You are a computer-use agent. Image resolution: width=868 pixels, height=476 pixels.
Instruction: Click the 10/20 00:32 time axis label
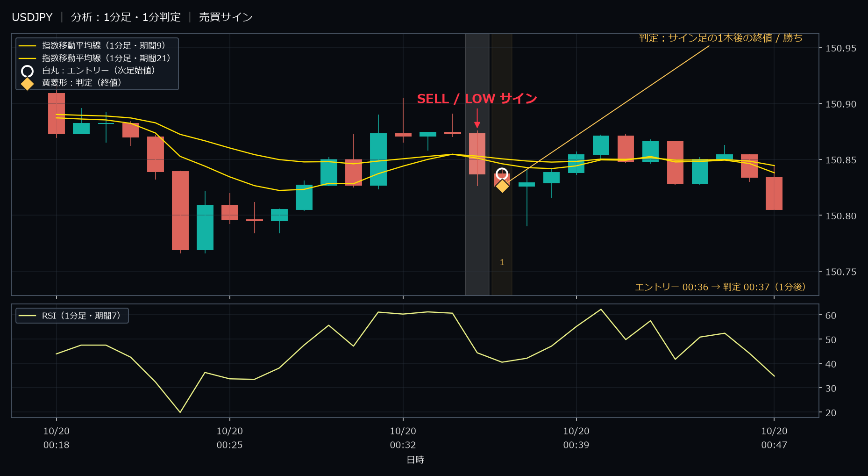pos(403,438)
